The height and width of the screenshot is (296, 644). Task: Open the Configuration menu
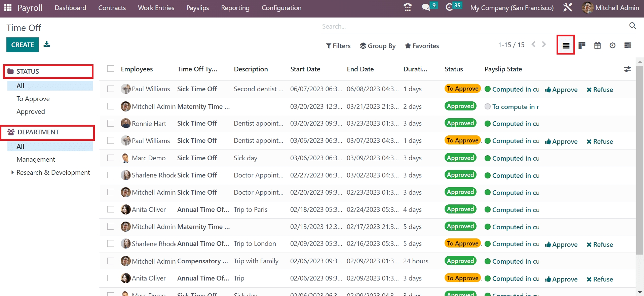click(281, 8)
